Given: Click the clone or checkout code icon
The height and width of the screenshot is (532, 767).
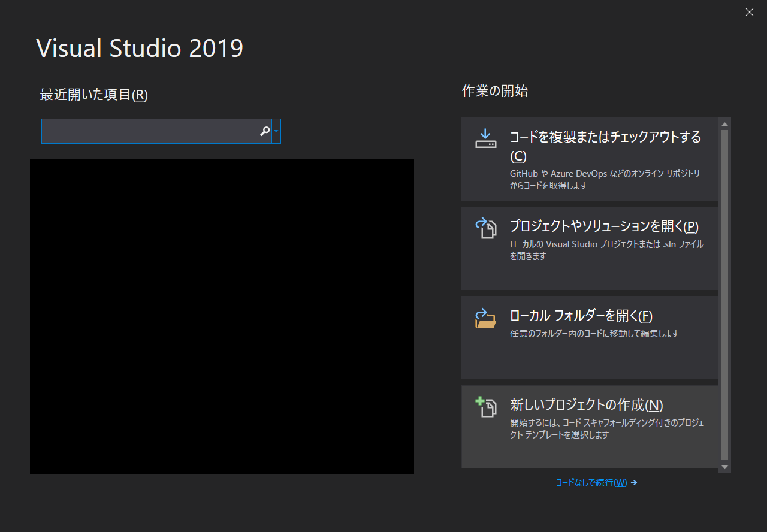Looking at the screenshot, I should pos(486,139).
